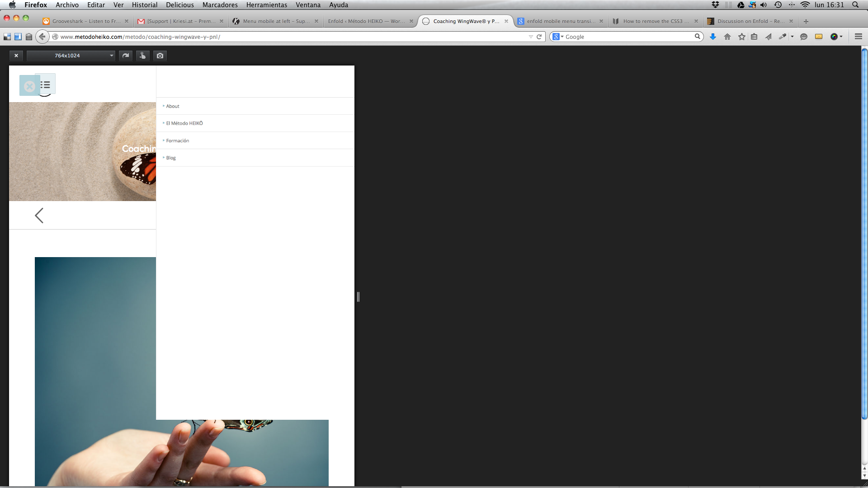Click the color wheel extension icon

(x=834, y=37)
